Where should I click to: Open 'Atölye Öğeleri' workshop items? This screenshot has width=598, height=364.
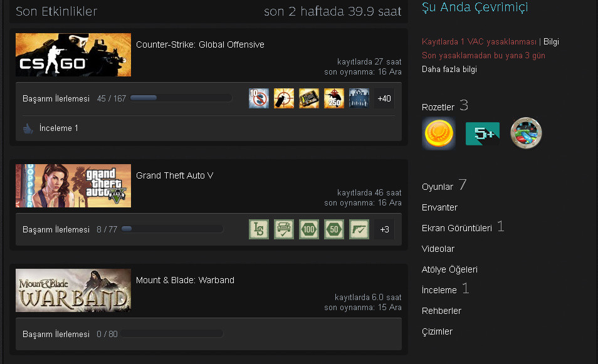click(x=449, y=269)
